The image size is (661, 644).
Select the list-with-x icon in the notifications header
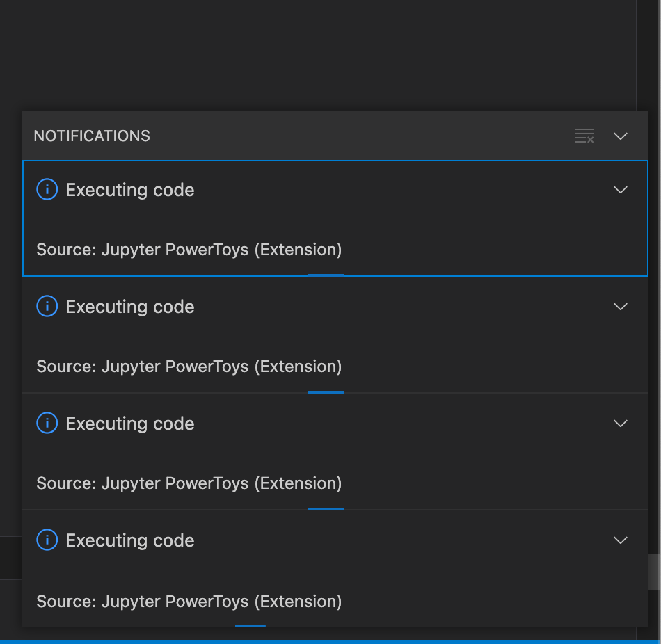(584, 136)
